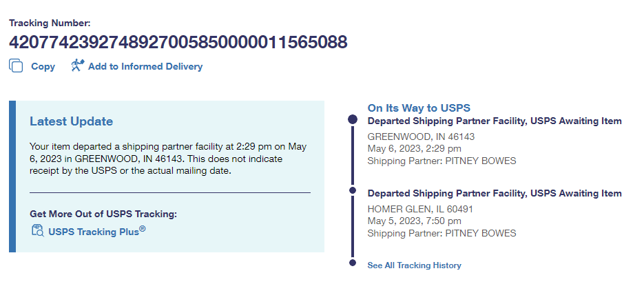Click the Homer Glen departed facility event title
The width and height of the screenshot is (644, 282).
[495, 194]
